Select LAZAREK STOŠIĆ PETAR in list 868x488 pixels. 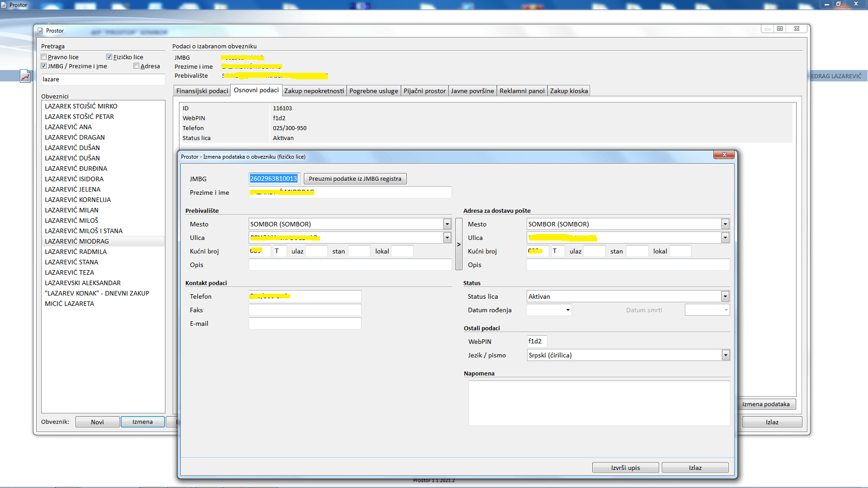pyautogui.click(x=103, y=116)
